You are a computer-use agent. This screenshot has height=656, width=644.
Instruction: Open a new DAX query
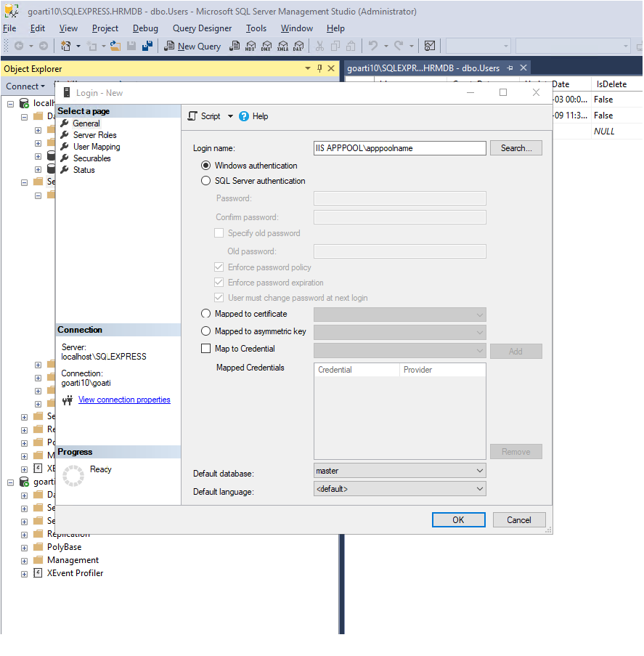[x=298, y=46]
